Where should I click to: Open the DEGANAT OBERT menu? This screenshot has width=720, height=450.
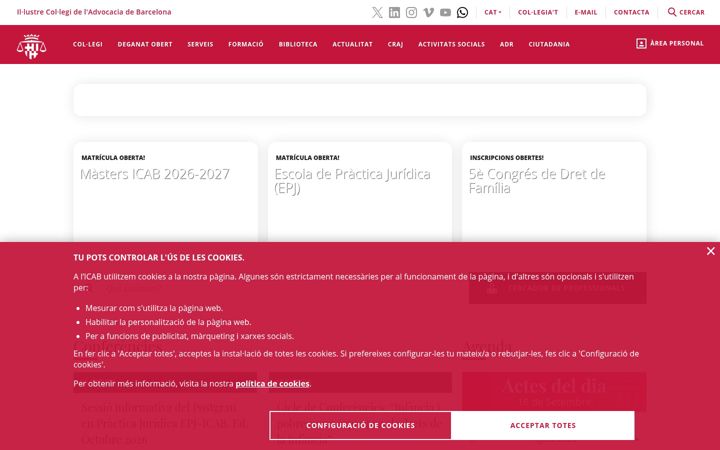pyautogui.click(x=145, y=44)
